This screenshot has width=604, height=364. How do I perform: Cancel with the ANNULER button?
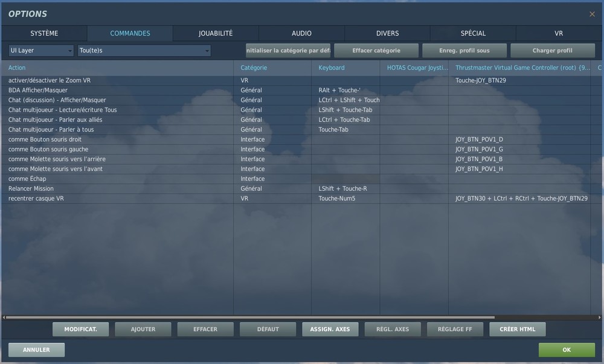[x=37, y=350]
